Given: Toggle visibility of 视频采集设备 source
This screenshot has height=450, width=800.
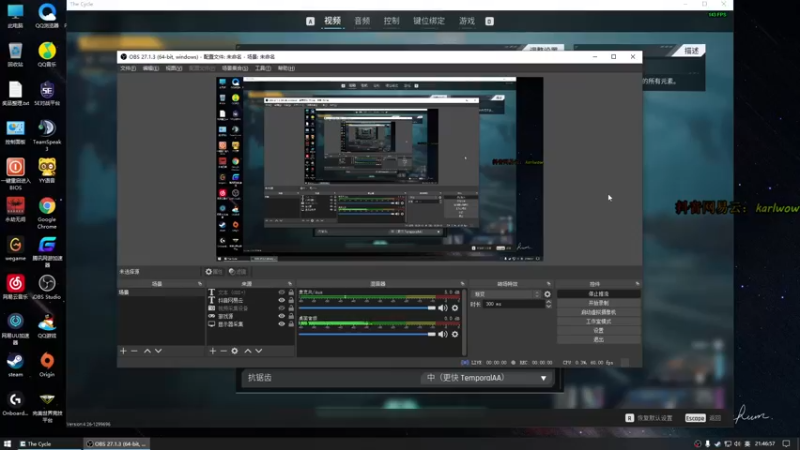Looking at the screenshot, I should point(281,308).
